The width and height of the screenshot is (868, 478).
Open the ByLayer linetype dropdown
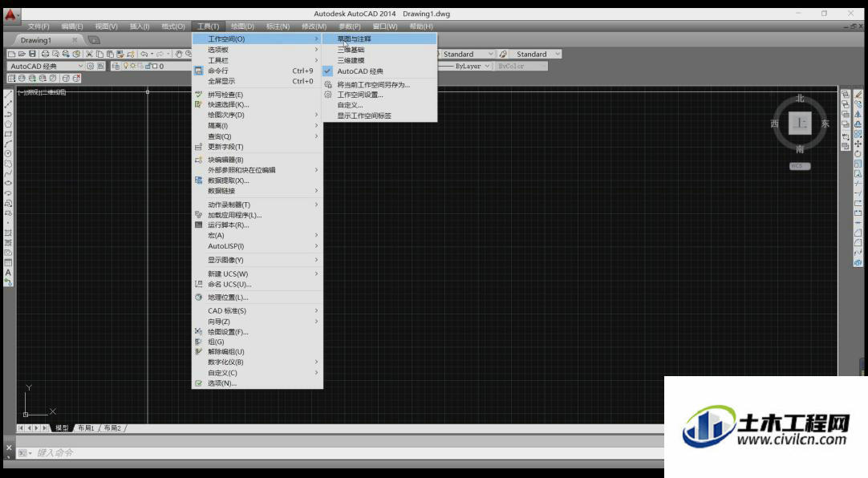point(487,66)
